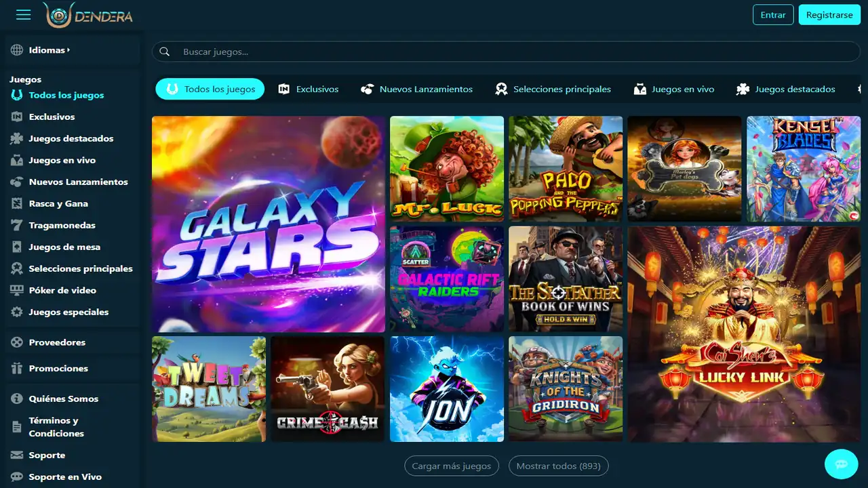868x488 pixels.
Task: Click the horseshoe icon in the sidebar
Action: click(x=17, y=96)
